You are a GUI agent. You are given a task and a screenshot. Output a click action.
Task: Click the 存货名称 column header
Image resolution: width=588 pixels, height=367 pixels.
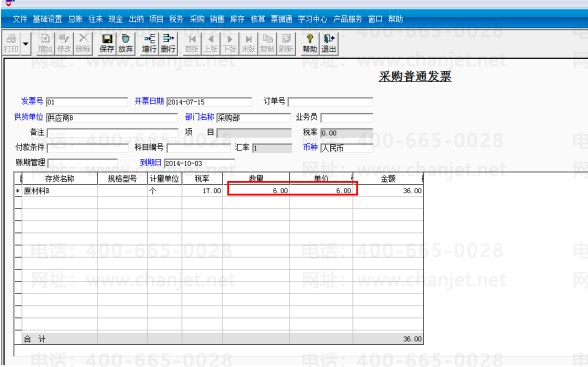[60, 179]
